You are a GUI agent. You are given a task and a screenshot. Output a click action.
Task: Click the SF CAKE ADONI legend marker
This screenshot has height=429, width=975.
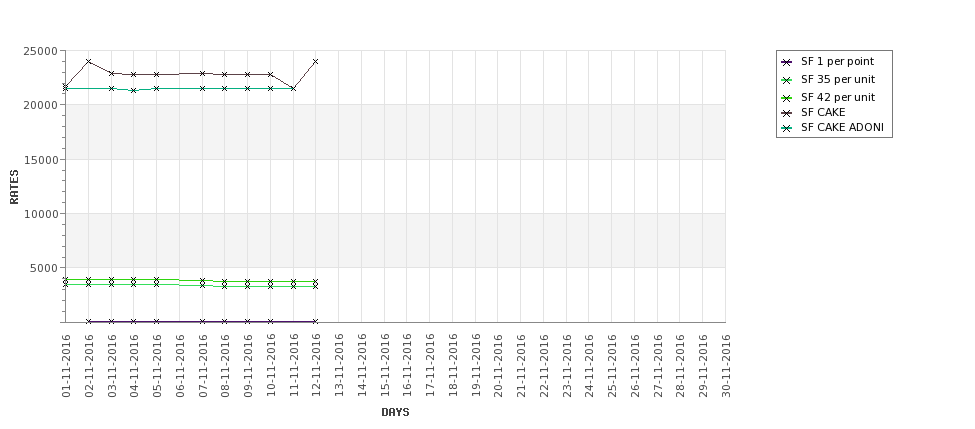point(787,129)
